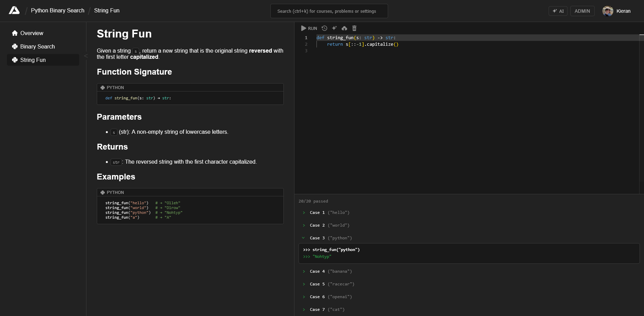This screenshot has width=644, height=316.
Task: Open the AI button in the header
Action: pos(558,11)
